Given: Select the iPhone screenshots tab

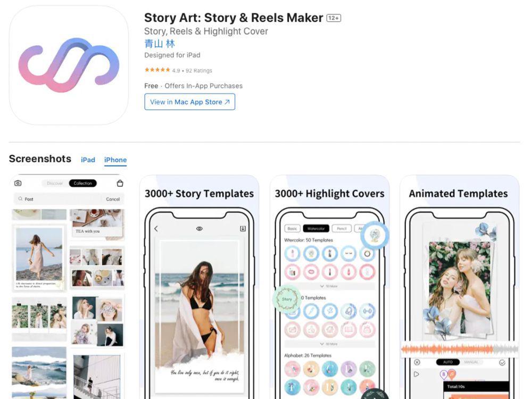Looking at the screenshot, I should click(x=115, y=160).
